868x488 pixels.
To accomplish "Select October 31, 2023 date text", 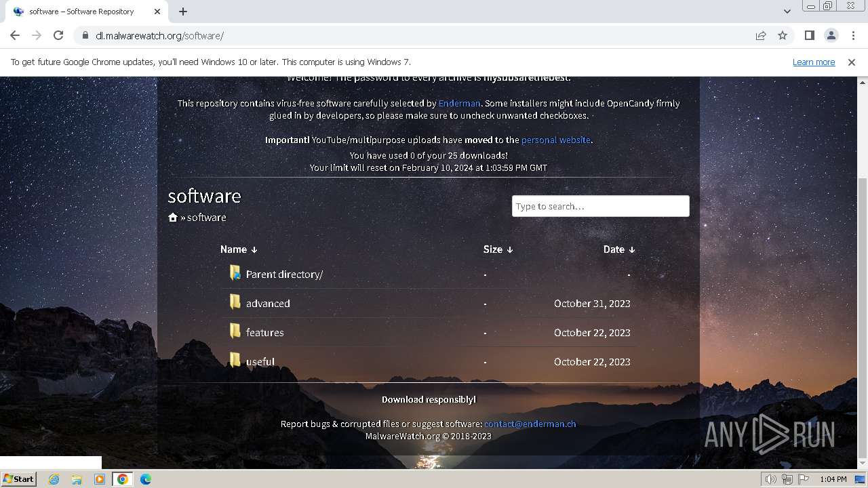I will [592, 304].
